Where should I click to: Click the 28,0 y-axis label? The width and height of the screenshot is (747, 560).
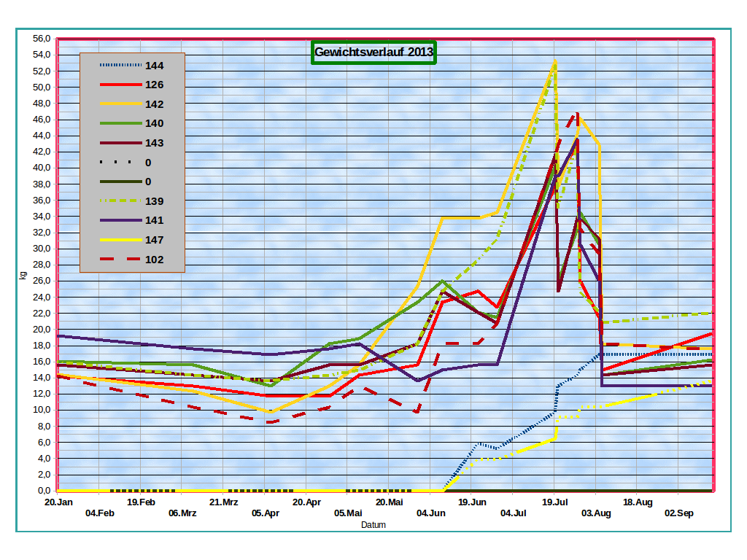click(42, 264)
